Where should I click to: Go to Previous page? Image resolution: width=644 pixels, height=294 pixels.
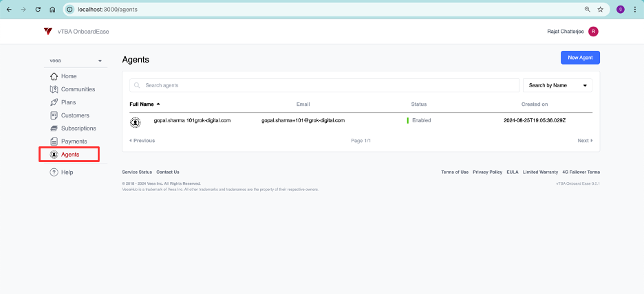tap(142, 141)
